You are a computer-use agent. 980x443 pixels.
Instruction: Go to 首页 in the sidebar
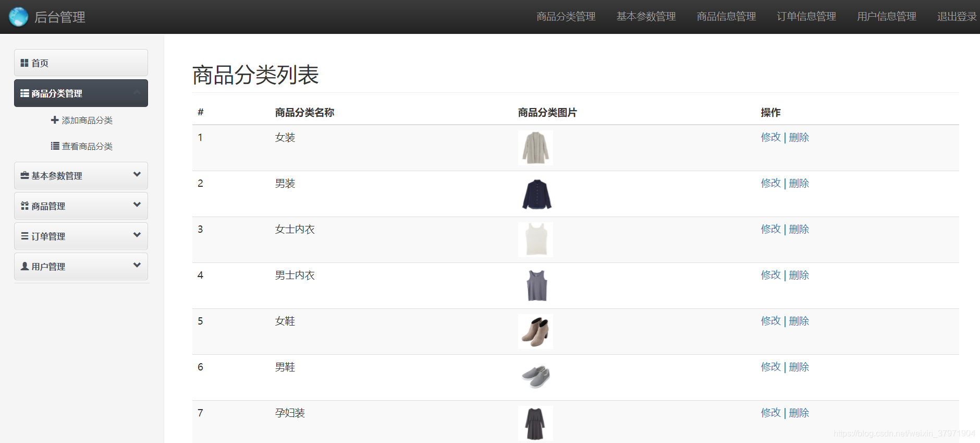pos(81,63)
